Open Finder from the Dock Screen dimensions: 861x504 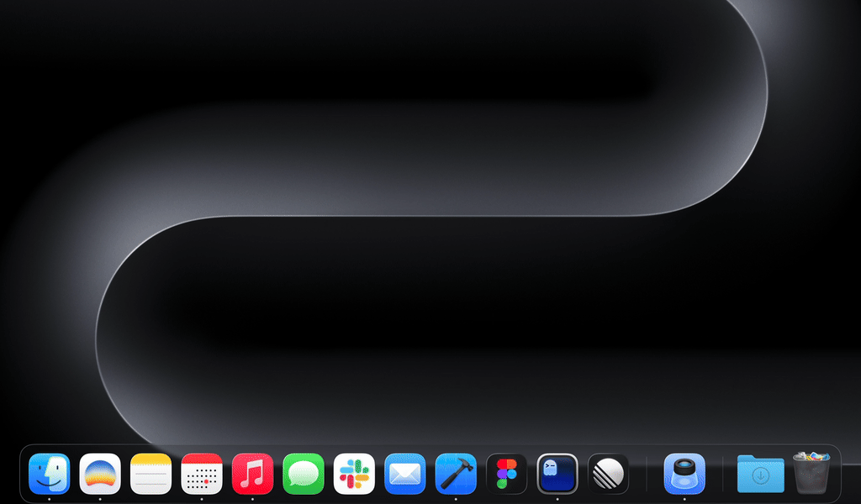(x=50, y=474)
